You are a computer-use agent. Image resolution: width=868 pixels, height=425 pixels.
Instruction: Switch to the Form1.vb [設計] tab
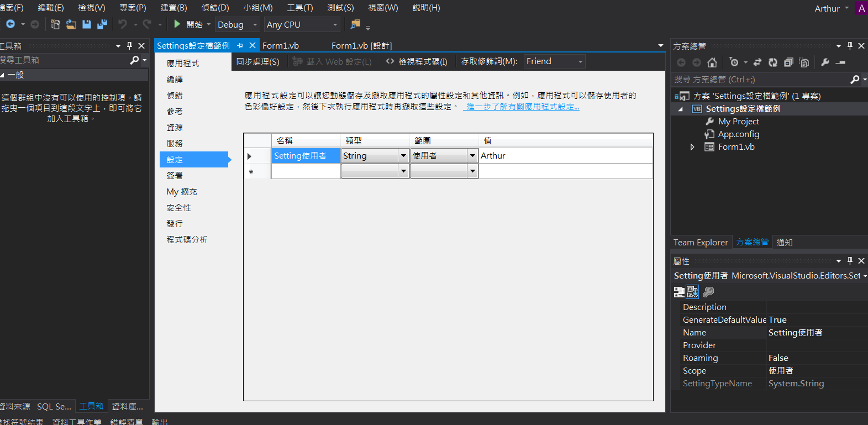(x=361, y=46)
